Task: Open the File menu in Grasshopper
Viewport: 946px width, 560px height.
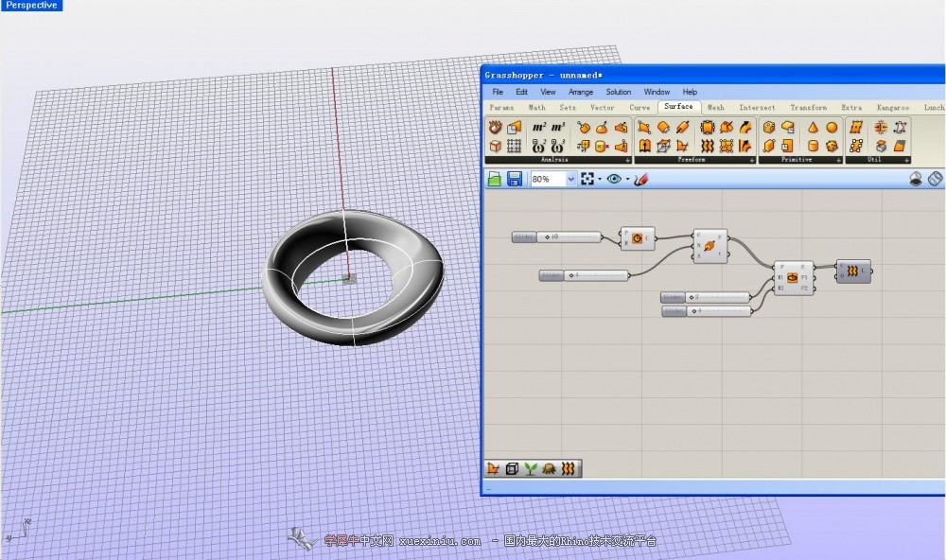Action: [x=498, y=92]
